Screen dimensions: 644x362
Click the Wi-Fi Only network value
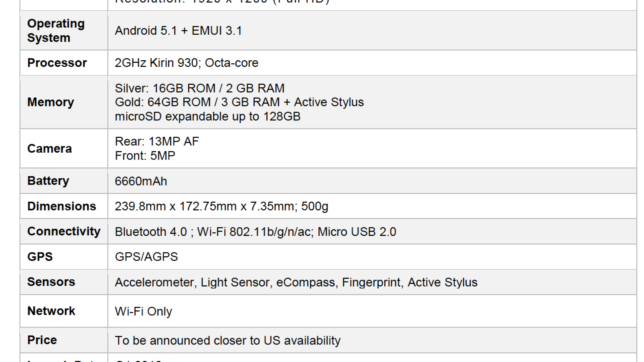tap(143, 311)
